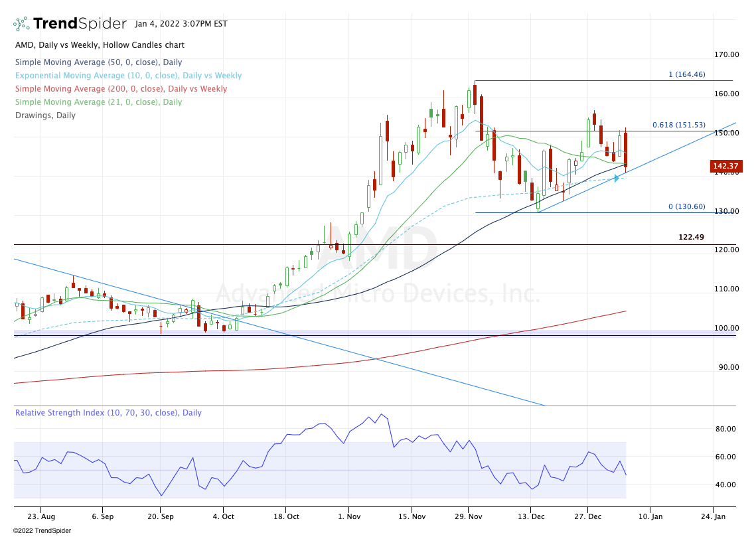Click the 170.00 price axis label
This screenshot has height=537, width=756.
tap(726, 54)
